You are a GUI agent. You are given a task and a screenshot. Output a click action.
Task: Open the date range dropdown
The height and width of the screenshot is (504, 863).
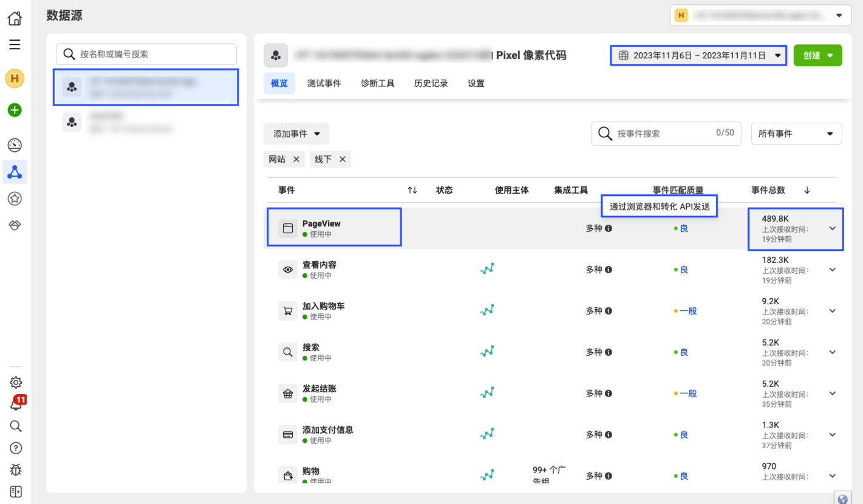click(x=698, y=55)
